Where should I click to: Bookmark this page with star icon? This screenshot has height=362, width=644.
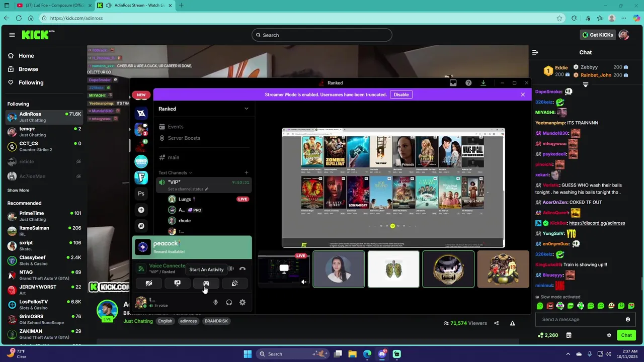point(559,18)
